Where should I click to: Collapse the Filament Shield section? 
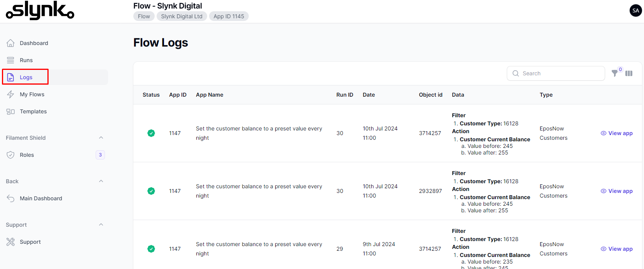tap(101, 138)
